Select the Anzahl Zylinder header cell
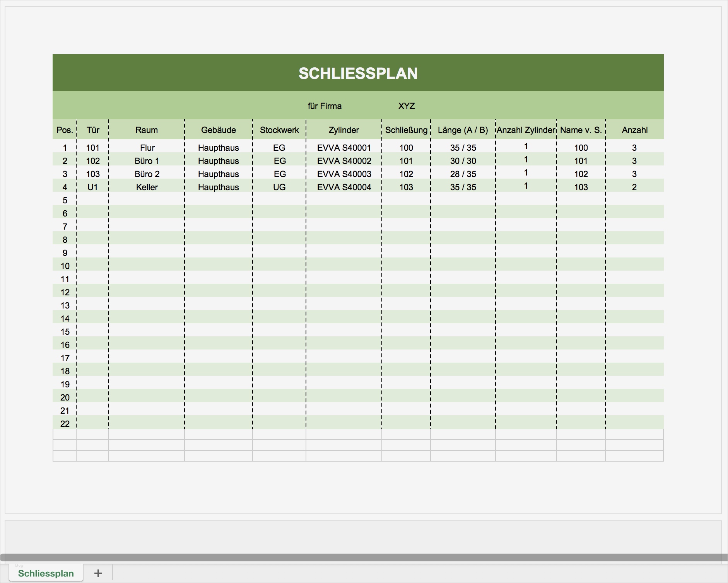Viewport: 728px width, 583px height. click(x=526, y=130)
